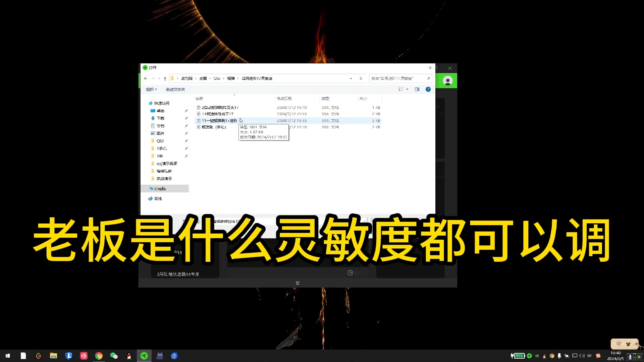
Task: Open 桌面 in the quick access list
Action: [160, 111]
